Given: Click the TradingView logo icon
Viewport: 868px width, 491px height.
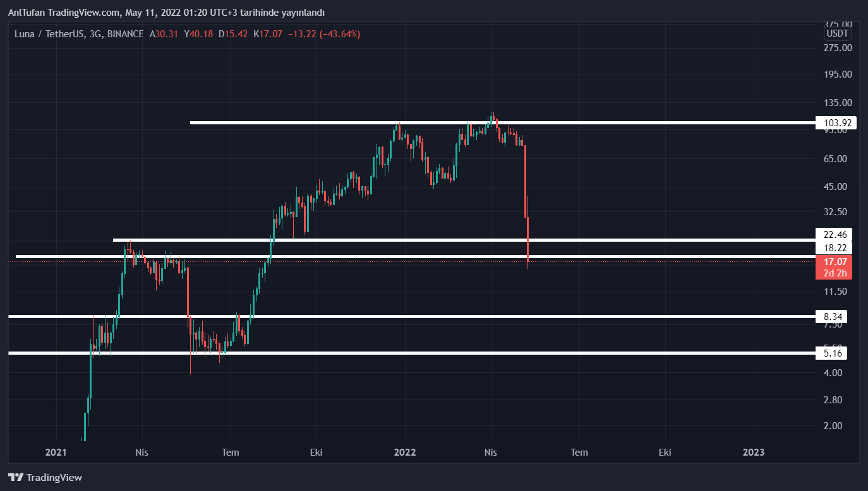Looking at the screenshot, I should click(16, 478).
